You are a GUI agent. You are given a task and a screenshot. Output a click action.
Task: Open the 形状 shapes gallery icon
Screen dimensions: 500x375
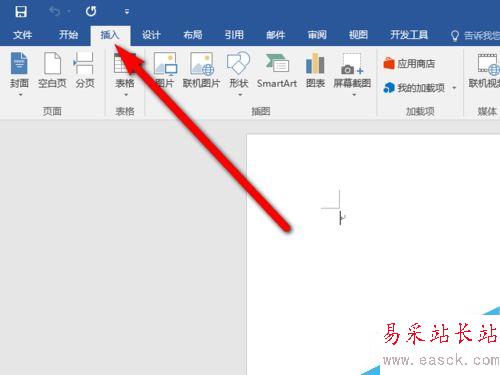tap(238, 63)
